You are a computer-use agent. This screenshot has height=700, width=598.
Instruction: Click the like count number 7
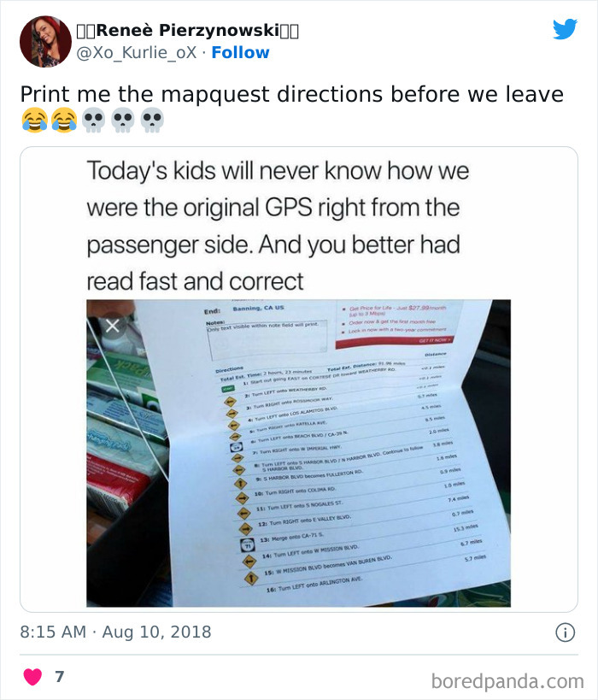click(x=59, y=677)
